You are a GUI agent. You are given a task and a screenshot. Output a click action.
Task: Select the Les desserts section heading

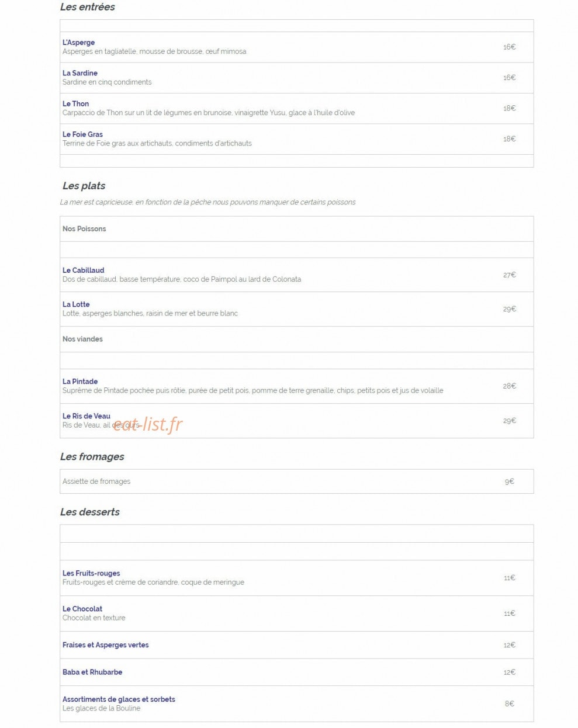tap(90, 512)
